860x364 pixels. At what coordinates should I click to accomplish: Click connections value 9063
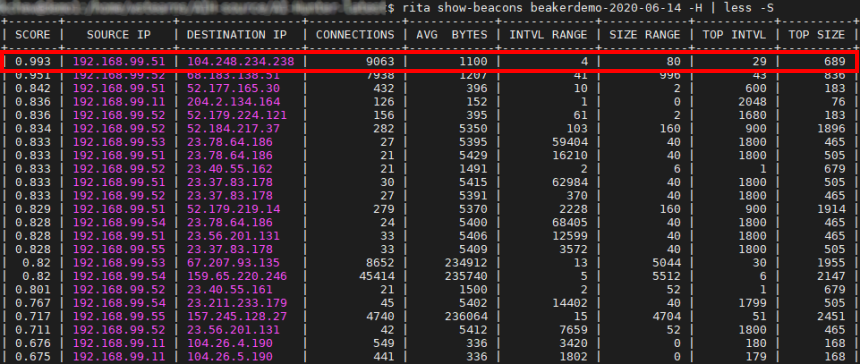pos(380,61)
